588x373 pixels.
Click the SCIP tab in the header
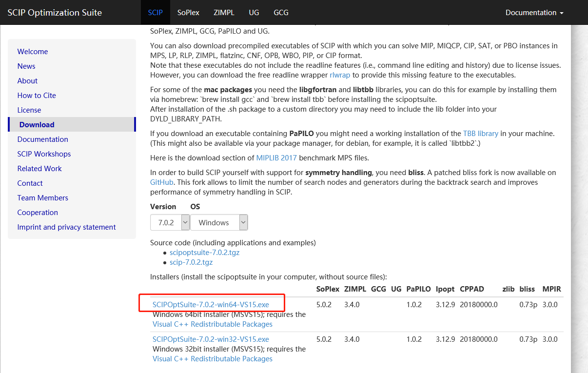coord(155,12)
